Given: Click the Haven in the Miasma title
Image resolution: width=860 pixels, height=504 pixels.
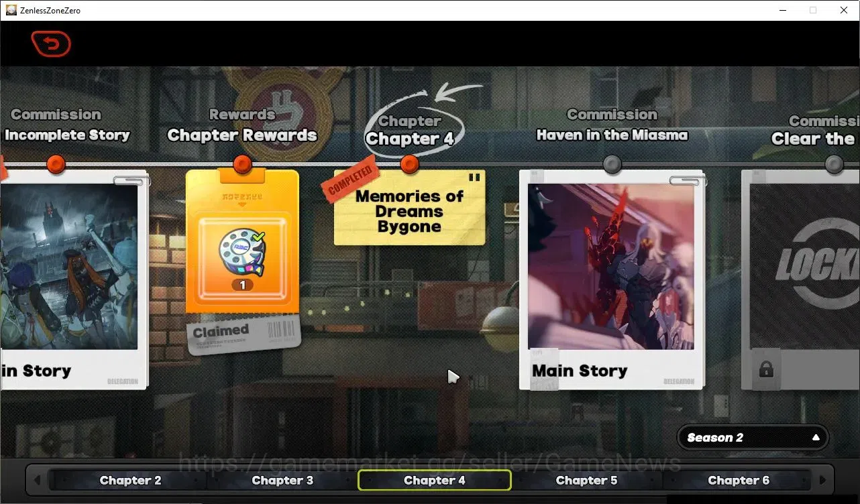Looking at the screenshot, I should 612,135.
